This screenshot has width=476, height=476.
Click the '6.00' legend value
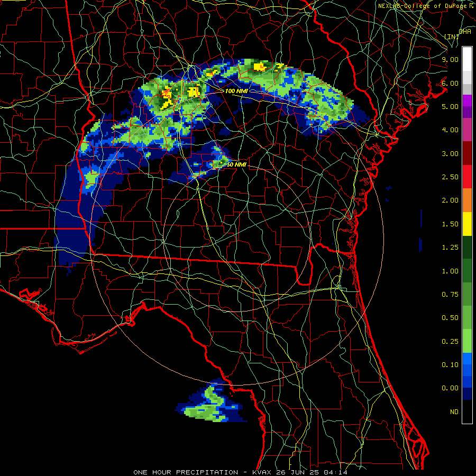(x=450, y=83)
